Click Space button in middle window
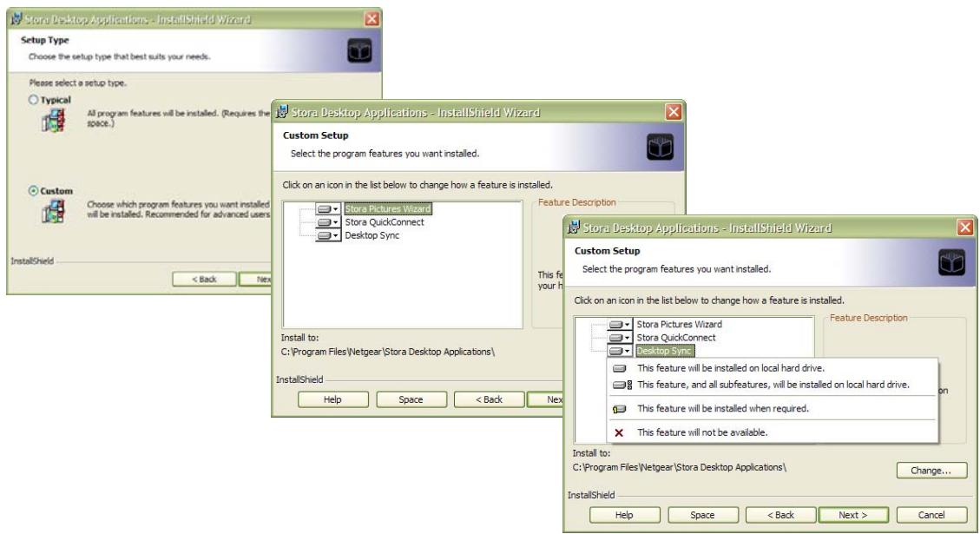Image resolution: width=980 pixels, height=534 pixels. (x=411, y=399)
